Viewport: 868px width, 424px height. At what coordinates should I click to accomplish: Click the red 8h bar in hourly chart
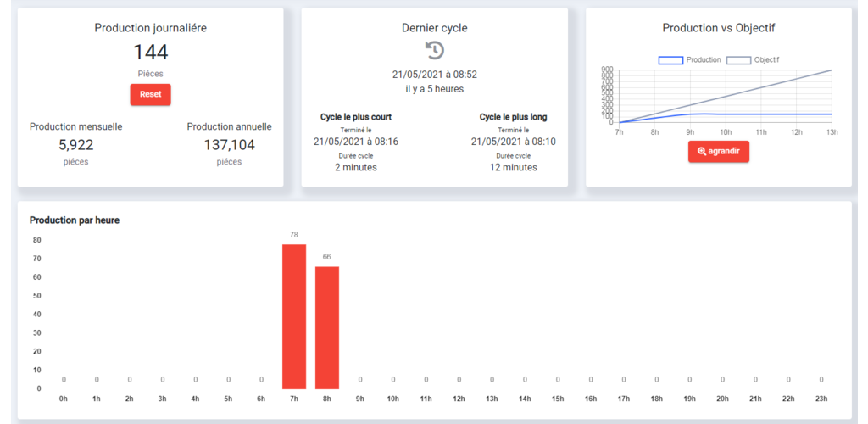[327, 327]
